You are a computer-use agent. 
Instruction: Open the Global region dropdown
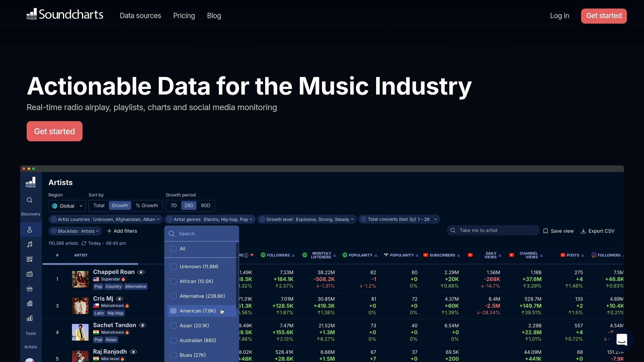point(67,206)
